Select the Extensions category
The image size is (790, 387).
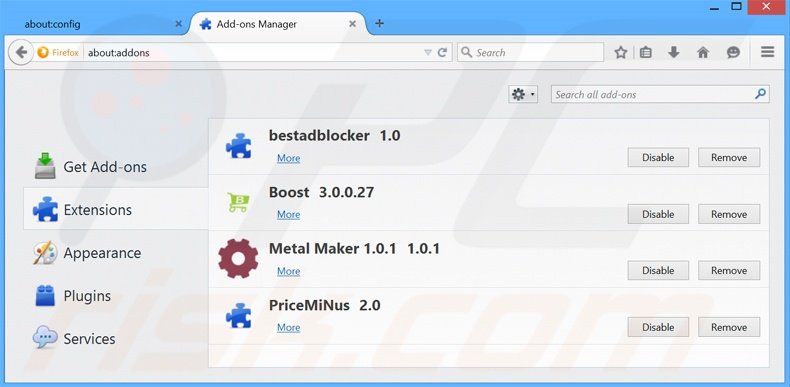click(x=116, y=210)
